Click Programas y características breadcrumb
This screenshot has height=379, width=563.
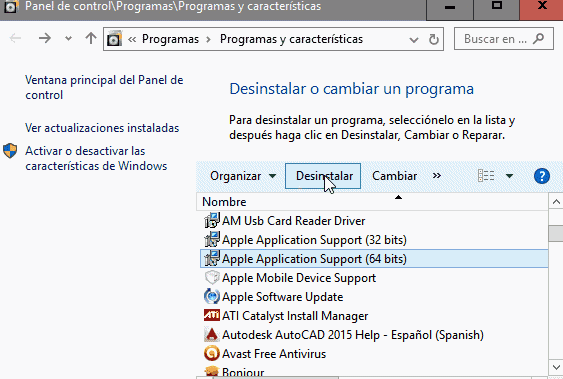(x=291, y=39)
